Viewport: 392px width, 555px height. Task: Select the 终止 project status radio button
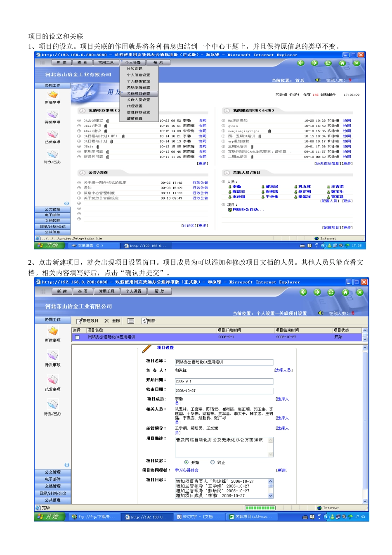click(213, 462)
